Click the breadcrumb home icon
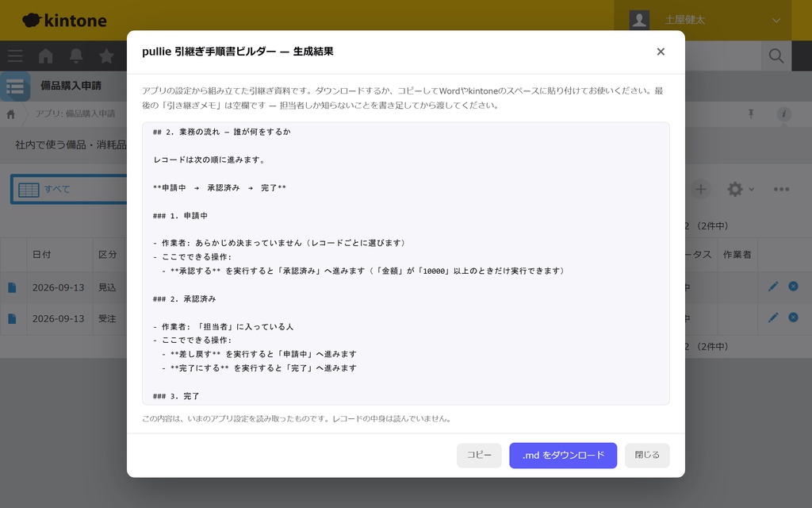 11,114
